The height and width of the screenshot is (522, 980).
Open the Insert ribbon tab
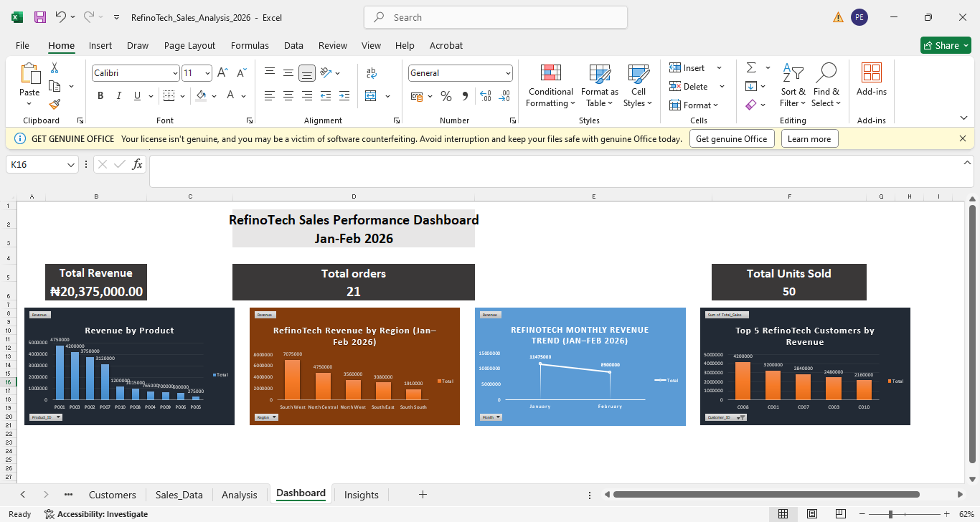coord(100,45)
